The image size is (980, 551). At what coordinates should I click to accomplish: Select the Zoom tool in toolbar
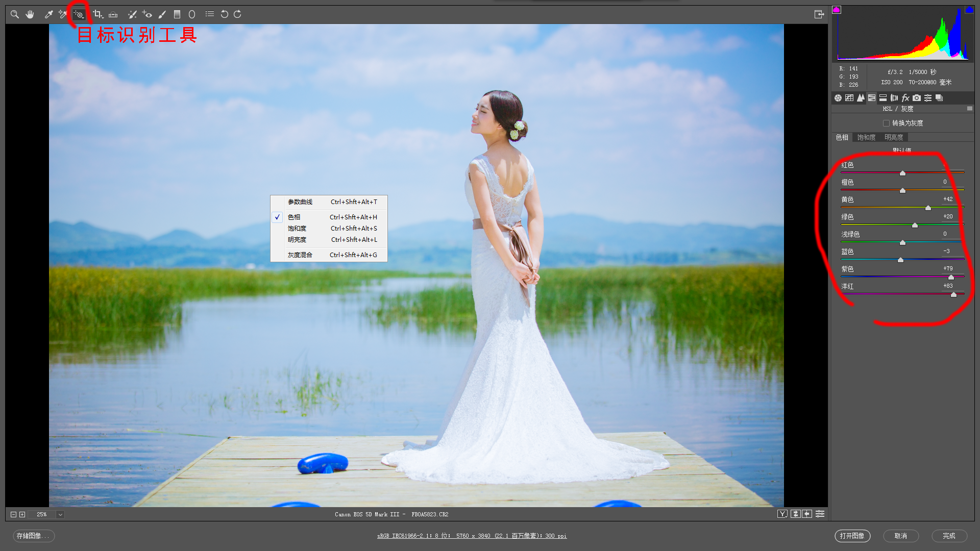click(15, 14)
